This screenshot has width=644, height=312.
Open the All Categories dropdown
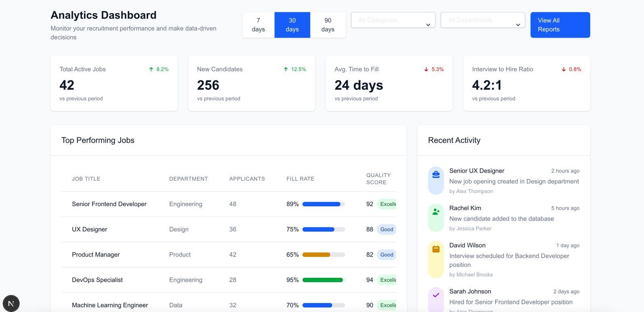pyautogui.click(x=393, y=20)
